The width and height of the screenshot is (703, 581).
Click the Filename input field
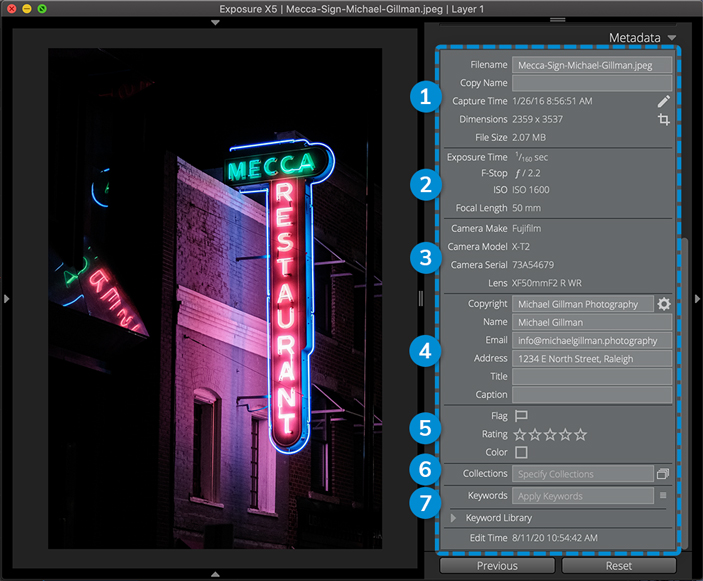[592, 65]
